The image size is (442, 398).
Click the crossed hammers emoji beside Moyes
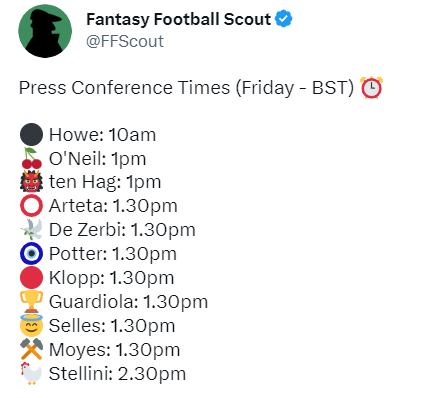tap(31, 349)
